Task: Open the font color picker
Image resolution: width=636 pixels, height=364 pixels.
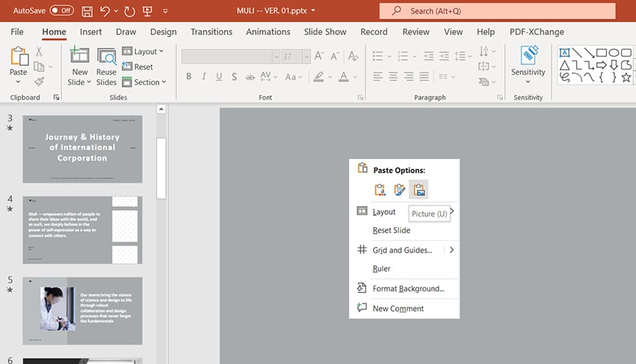Action: point(344,77)
